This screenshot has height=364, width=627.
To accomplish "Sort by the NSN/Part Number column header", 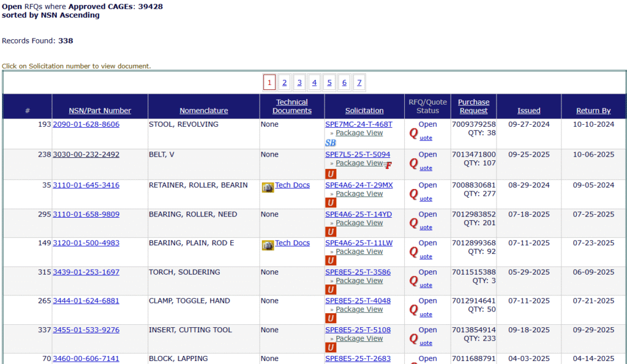I will pos(100,111).
